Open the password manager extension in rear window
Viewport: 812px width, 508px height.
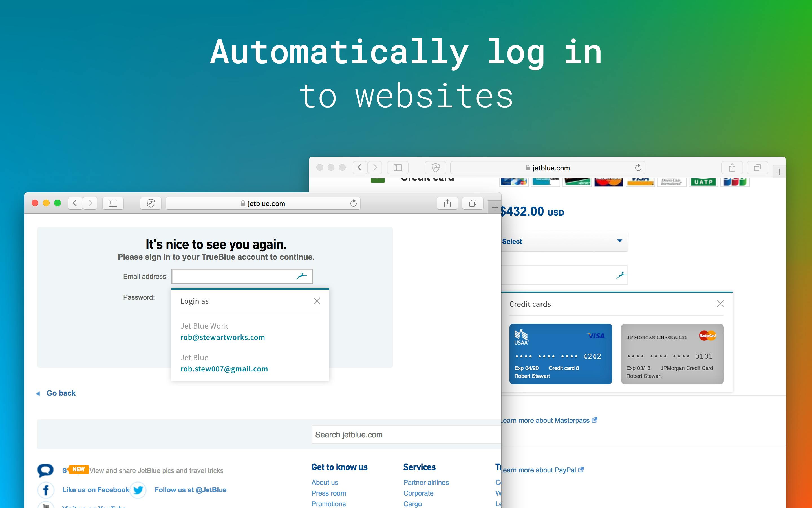pos(436,167)
